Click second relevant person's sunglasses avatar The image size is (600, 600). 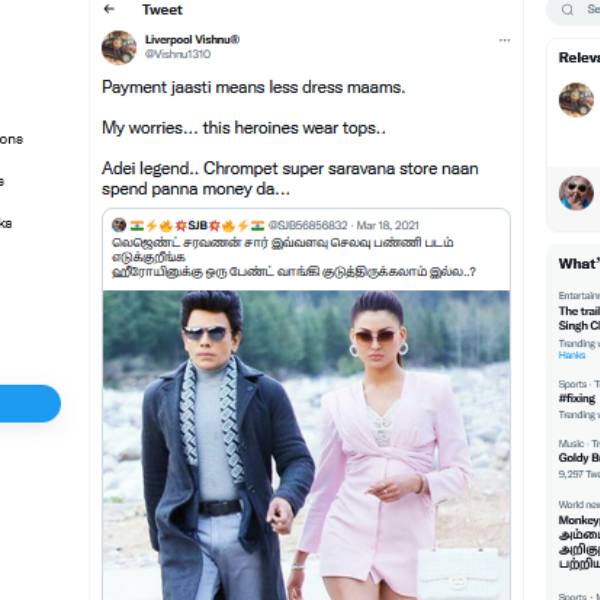click(x=575, y=192)
